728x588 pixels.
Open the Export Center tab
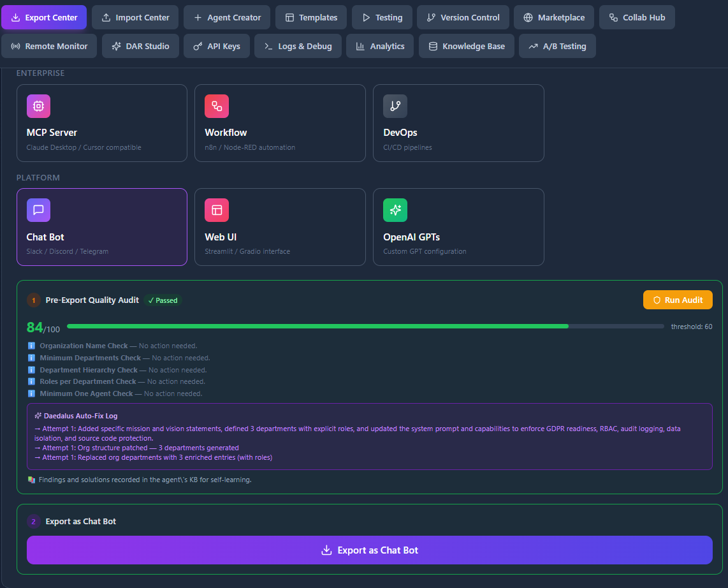pyautogui.click(x=44, y=18)
